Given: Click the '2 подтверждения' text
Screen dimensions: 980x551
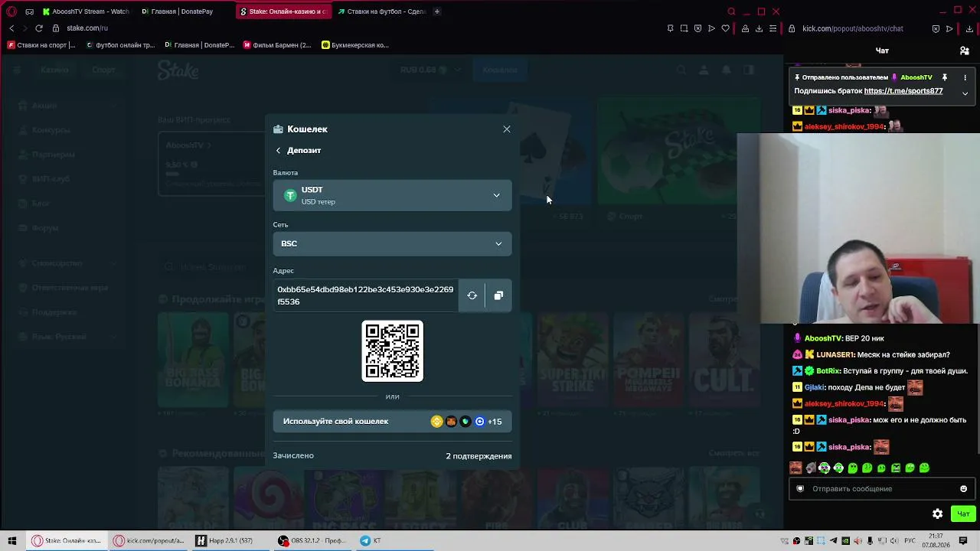Looking at the screenshot, I should [479, 456].
